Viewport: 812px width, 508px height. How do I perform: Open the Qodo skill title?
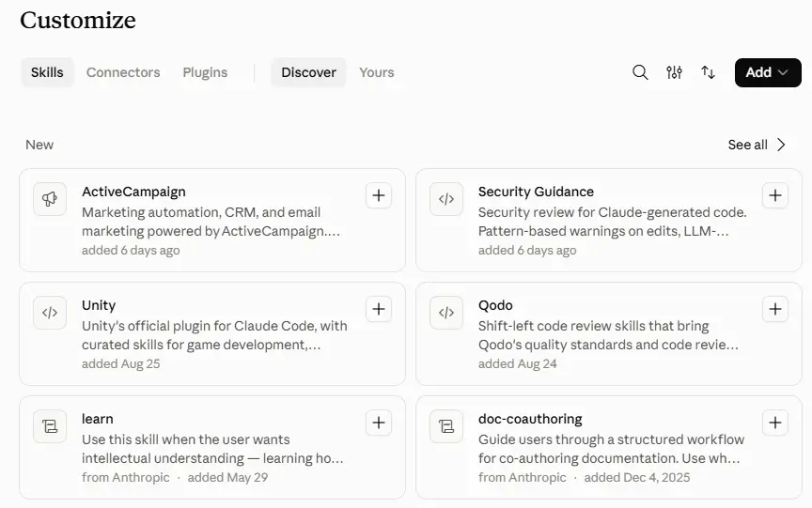[495, 306]
